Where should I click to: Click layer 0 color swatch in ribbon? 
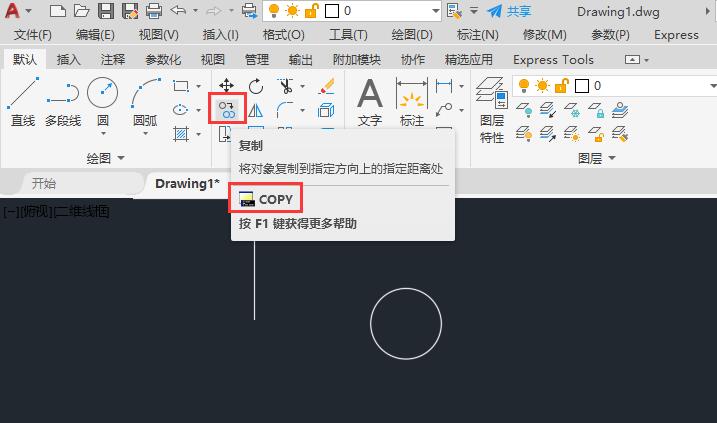click(x=582, y=86)
